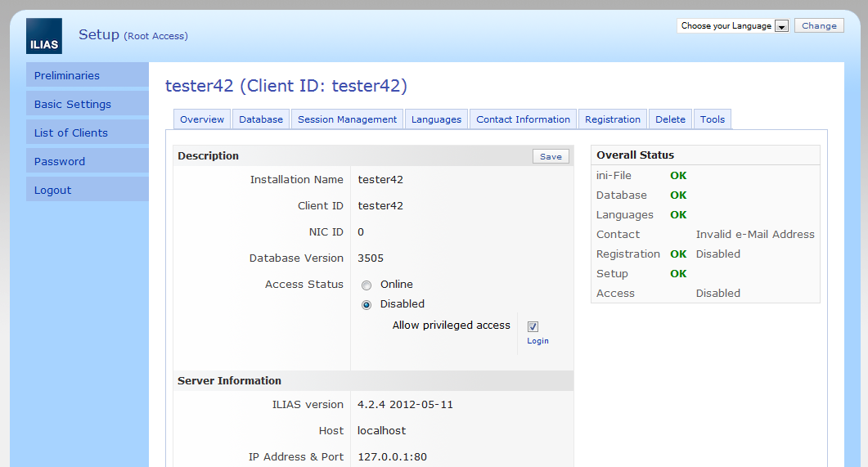Select the Disabled access status radio button
Screen dimensions: 868x467
point(367,305)
